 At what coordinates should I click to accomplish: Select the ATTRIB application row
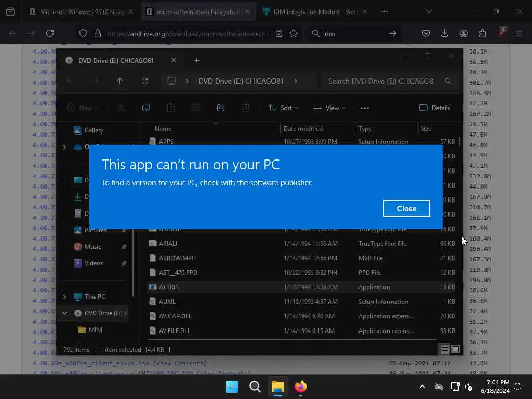[302, 287]
